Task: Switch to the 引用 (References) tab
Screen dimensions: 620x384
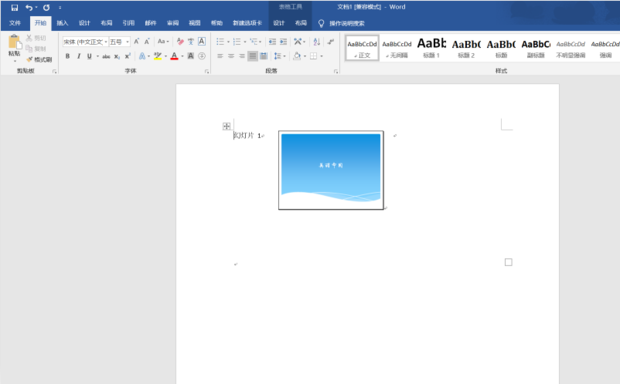Action: click(129, 23)
